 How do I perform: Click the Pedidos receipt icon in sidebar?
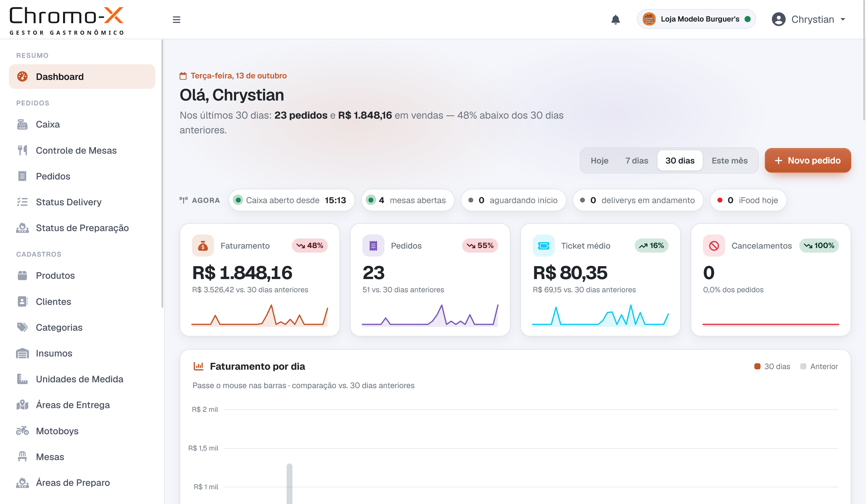[22, 176]
